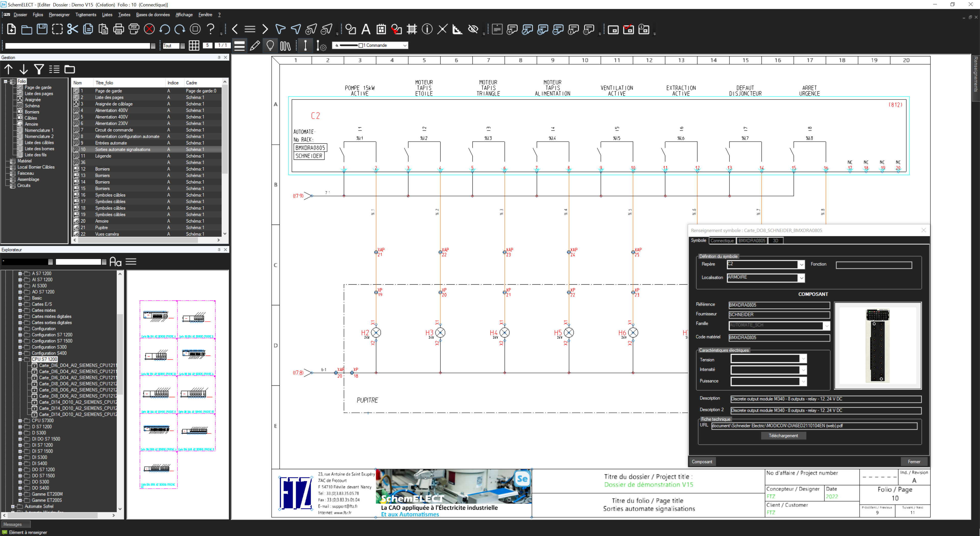
Task: Click the folder icon in Gestion panel toolbar
Action: click(x=69, y=69)
